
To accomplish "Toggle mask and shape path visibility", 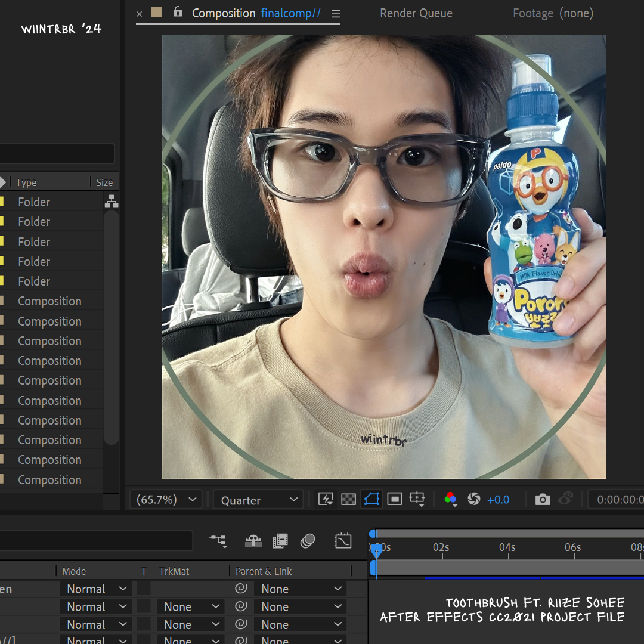I will pos(371,499).
